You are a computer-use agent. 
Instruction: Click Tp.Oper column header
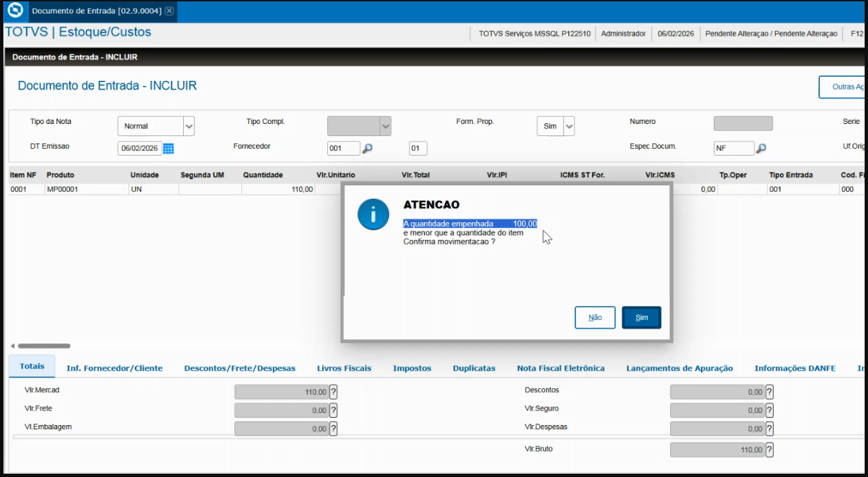(733, 175)
